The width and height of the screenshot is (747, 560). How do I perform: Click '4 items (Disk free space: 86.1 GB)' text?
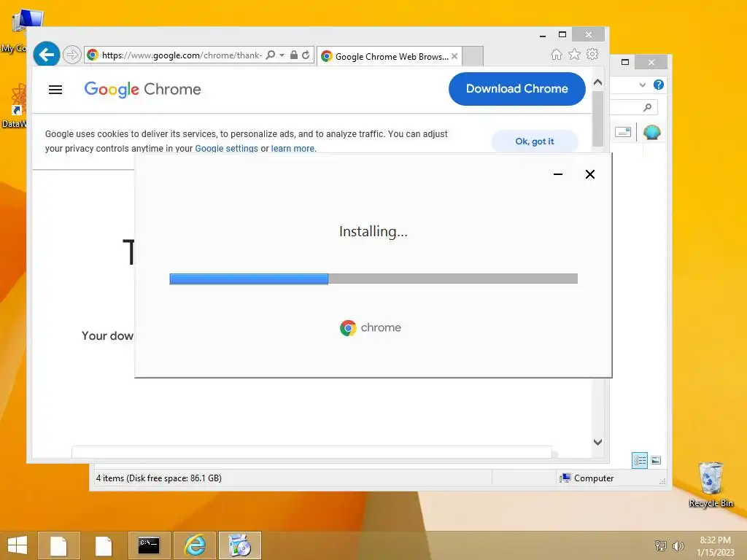coord(158,478)
